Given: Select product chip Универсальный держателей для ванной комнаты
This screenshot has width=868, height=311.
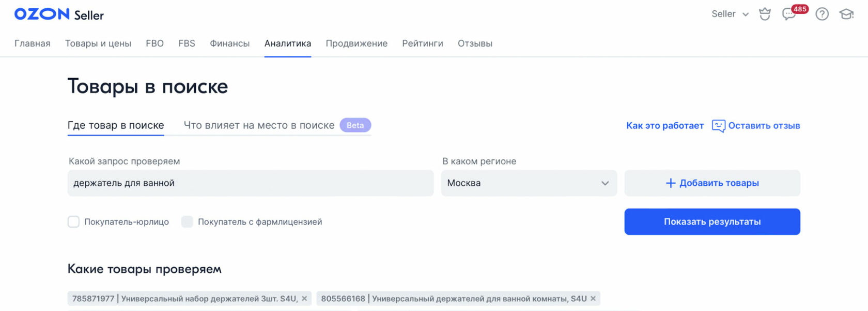Looking at the screenshot, I should tap(458, 299).
